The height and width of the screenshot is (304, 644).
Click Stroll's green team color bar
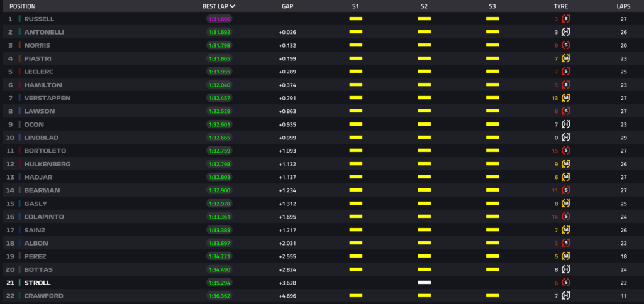point(19,283)
